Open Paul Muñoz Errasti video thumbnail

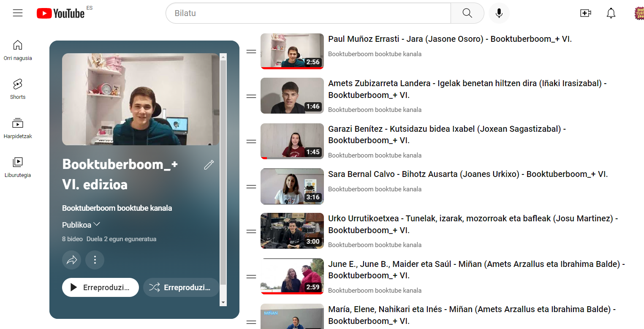[x=292, y=52]
